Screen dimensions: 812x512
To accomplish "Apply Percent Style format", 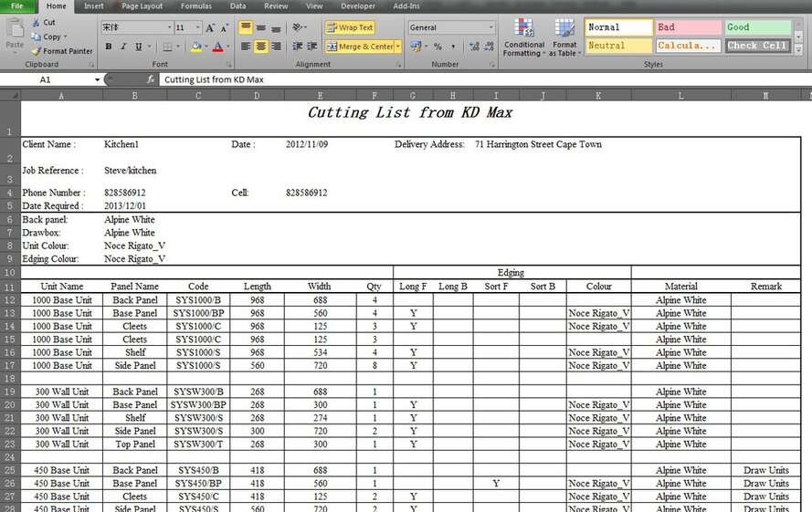I will click(x=438, y=47).
